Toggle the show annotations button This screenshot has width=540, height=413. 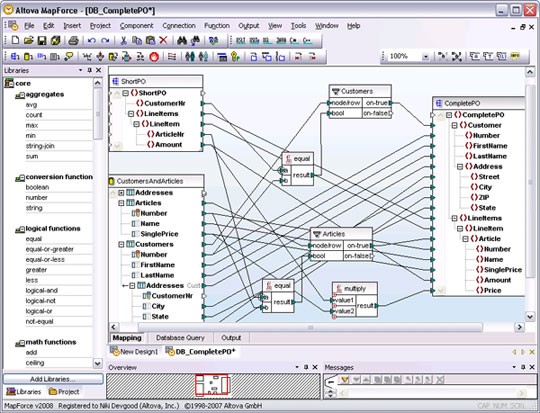coord(475,56)
